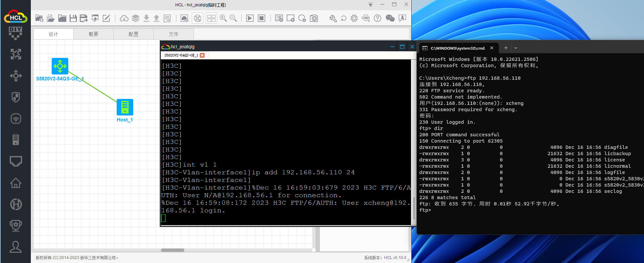Viewport: 644px width, 263px height.
Task: Click the Save As icon in toolbar
Action: 84,18
